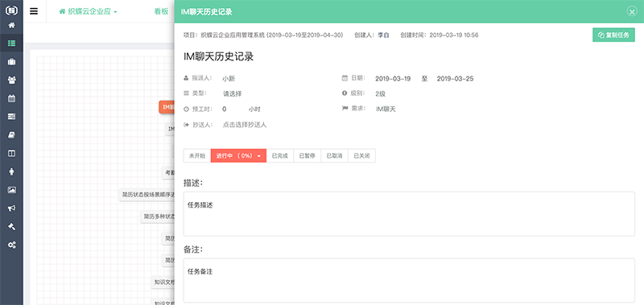The image size is (644, 305).
Task: Change the assignee 小新
Action: (x=229, y=79)
